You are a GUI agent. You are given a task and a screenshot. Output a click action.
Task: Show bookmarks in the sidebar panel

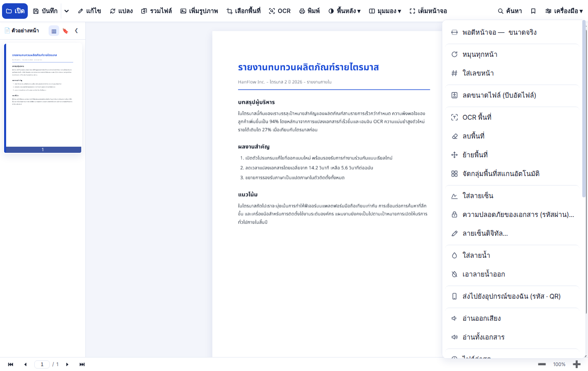click(x=65, y=31)
